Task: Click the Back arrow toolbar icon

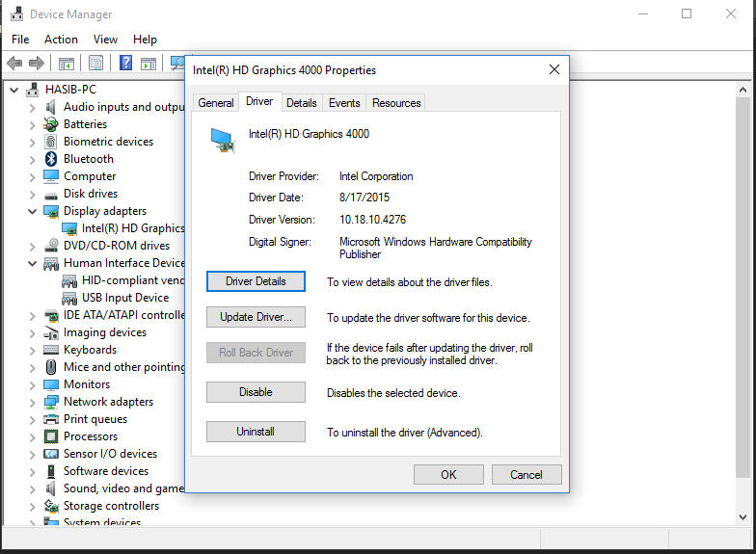Action: point(15,63)
